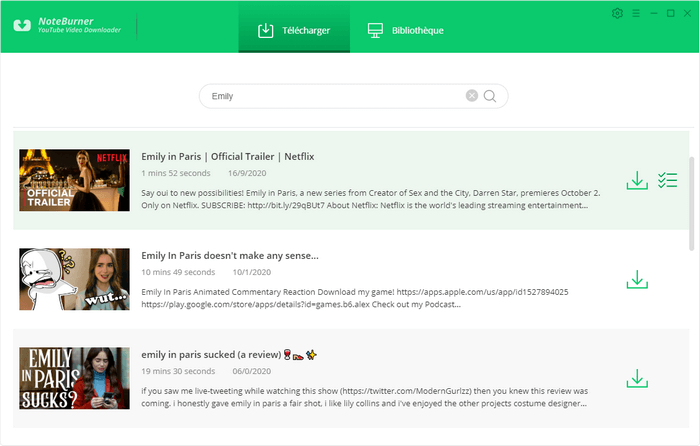Viewport: 700px width, 446px height.
Task: Open the Official Trailer Netflix thumbnail
Action: pos(75,180)
